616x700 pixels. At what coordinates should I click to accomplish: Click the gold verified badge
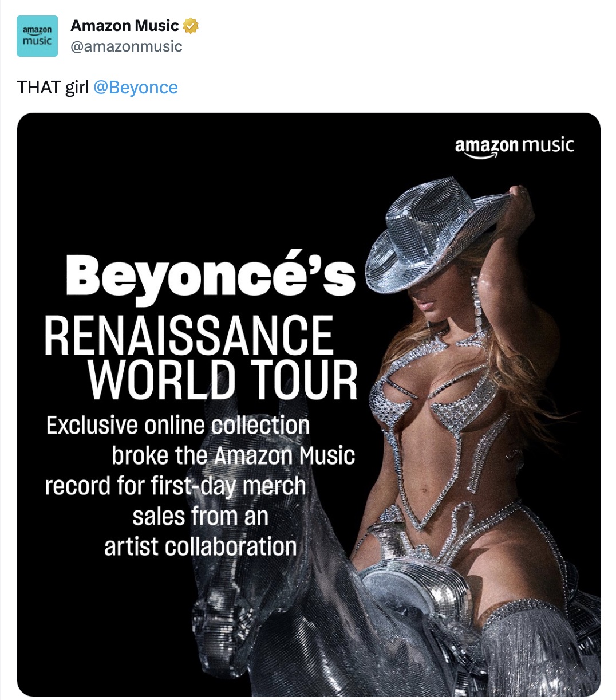pos(191,26)
